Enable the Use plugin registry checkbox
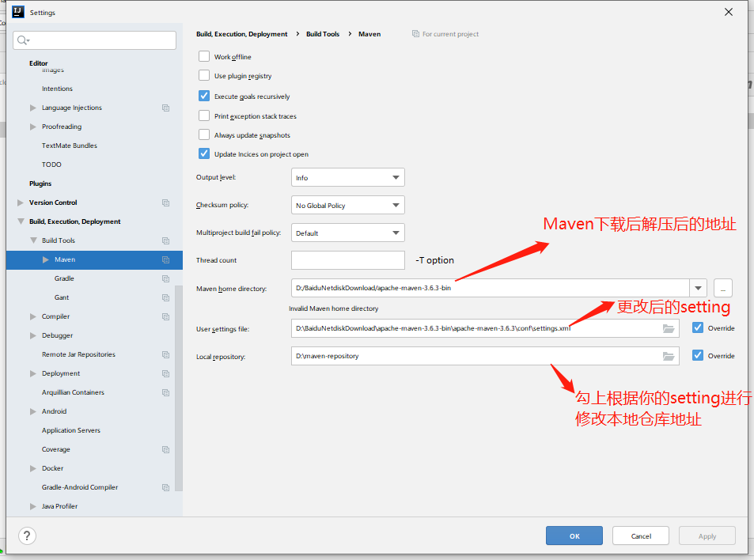Screen dimensions: 754x560 click(204, 75)
